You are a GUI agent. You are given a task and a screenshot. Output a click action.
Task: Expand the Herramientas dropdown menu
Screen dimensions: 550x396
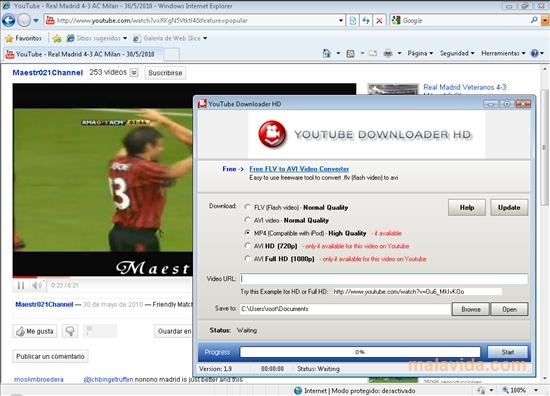point(503,53)
